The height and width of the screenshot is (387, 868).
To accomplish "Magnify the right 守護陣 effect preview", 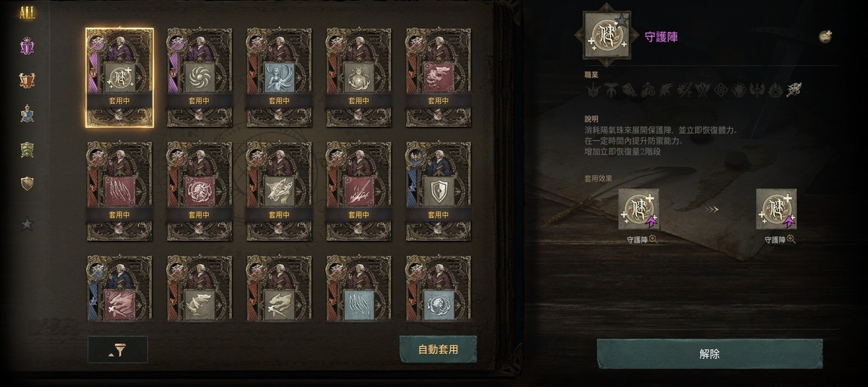I will (x=791, y=240).
